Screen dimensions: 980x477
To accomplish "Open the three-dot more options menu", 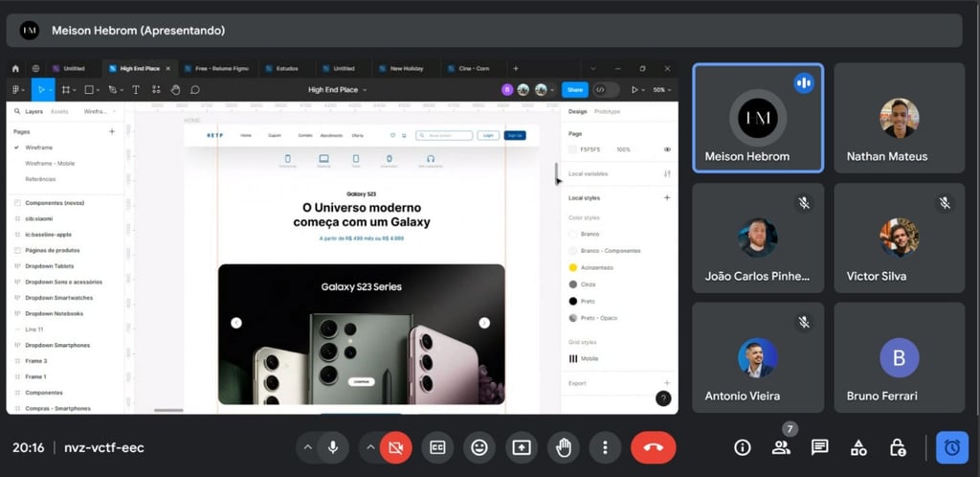I will click(x=605, y=447).
